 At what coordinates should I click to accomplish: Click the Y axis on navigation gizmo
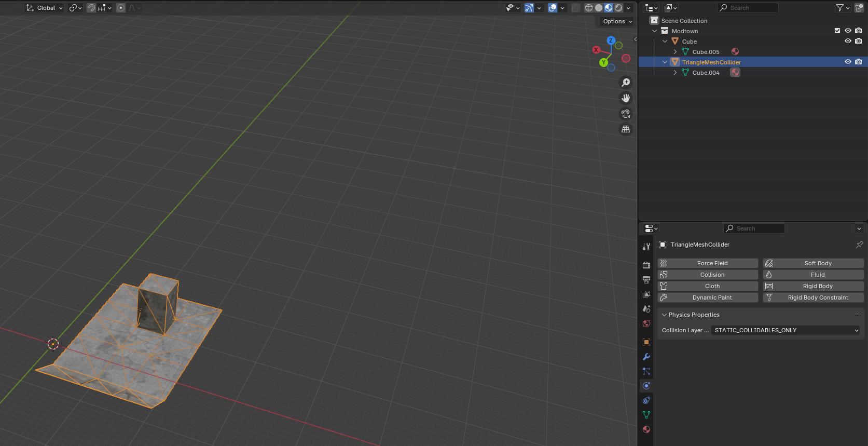[603, 62]
